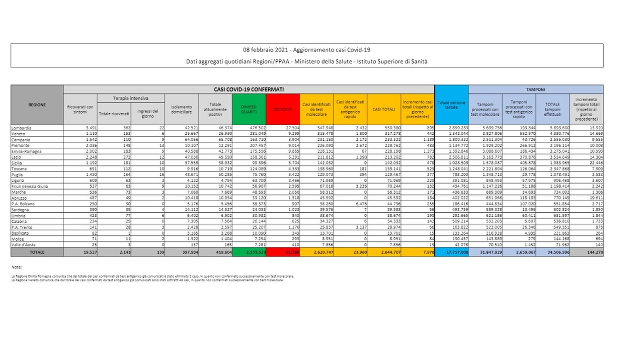Image resolution: width=644 pixels, height=362 pixels.
Task: Select the 'P.A. Trento' row label
Action: coord(22,226)
